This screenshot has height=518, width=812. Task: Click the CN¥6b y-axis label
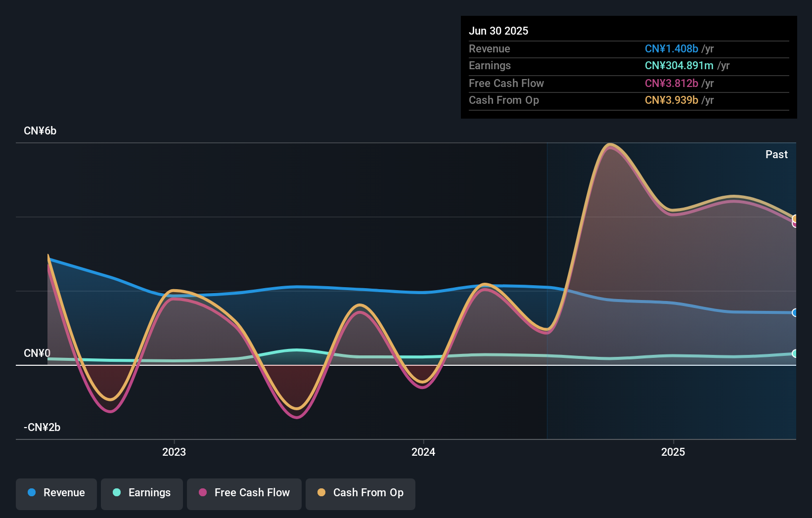click(x=40, y=131)
